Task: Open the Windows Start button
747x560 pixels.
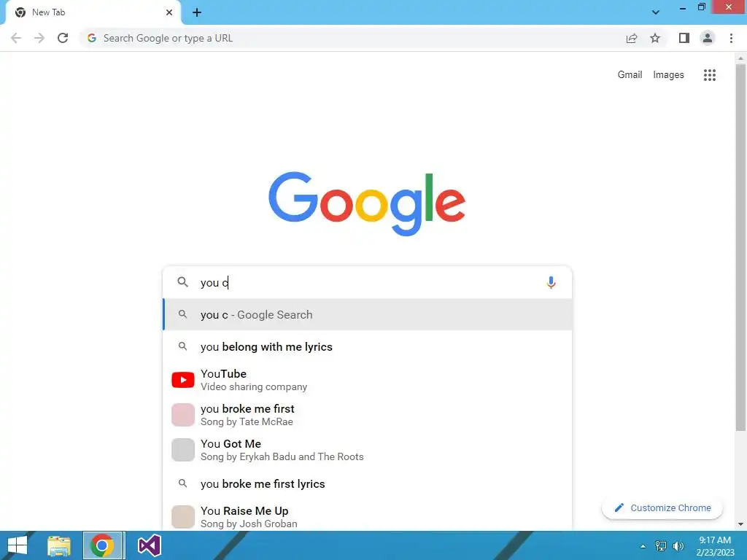Action: click(18, 545)
